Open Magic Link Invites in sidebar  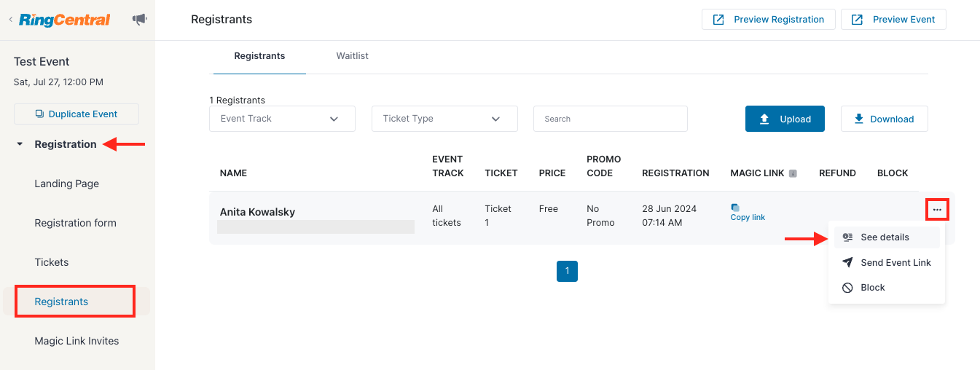coord(77,341)
